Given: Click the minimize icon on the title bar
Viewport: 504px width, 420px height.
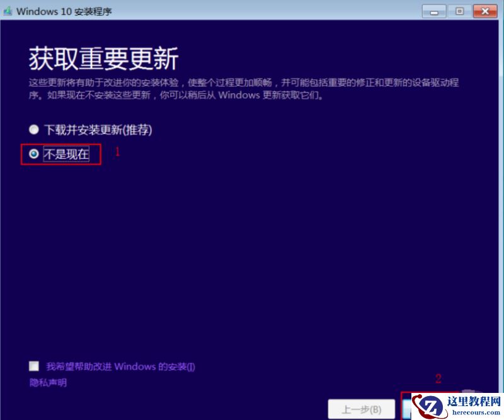Looking at the screenshot, I should 433,11.
